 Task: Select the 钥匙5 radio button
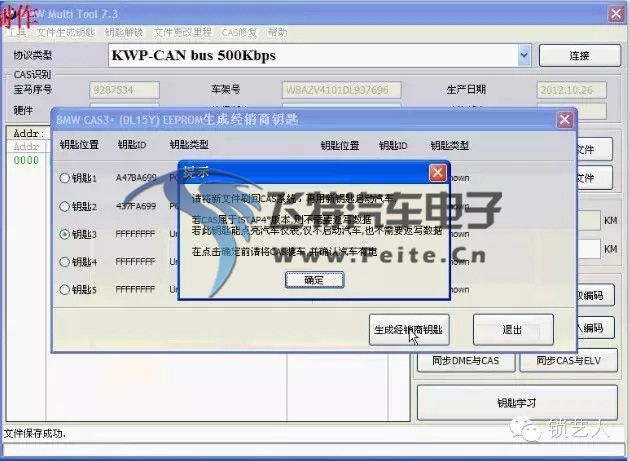click(x=64, y=289)
